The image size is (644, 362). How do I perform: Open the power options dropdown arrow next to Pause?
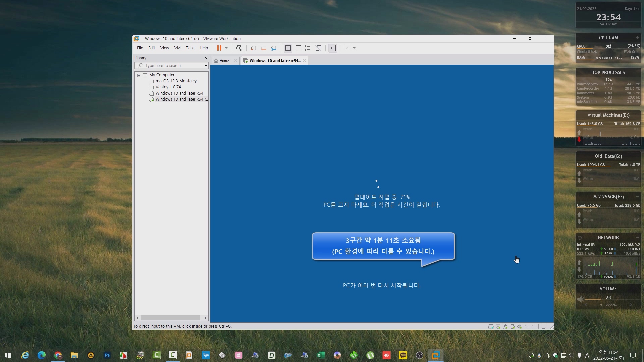click(x=226, y=48)
